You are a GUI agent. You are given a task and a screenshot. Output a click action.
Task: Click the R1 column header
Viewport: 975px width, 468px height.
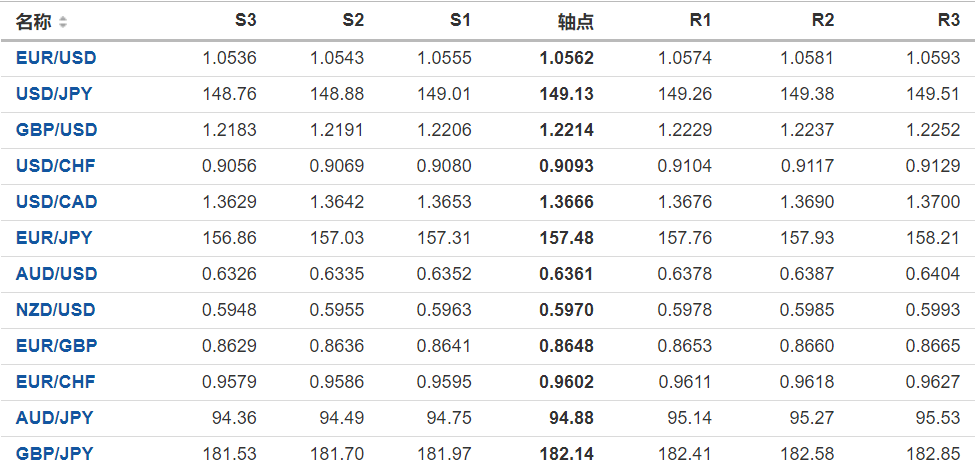(700, 21)
